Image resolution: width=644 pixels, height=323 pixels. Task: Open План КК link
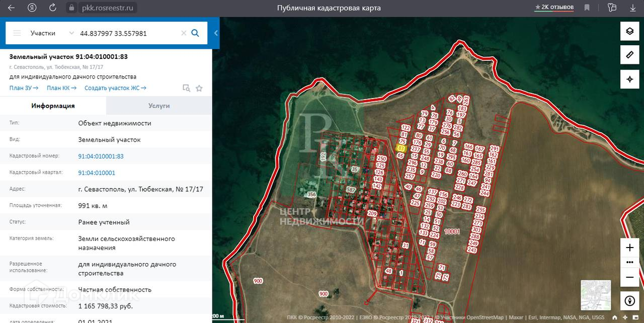tap(61, 88)
